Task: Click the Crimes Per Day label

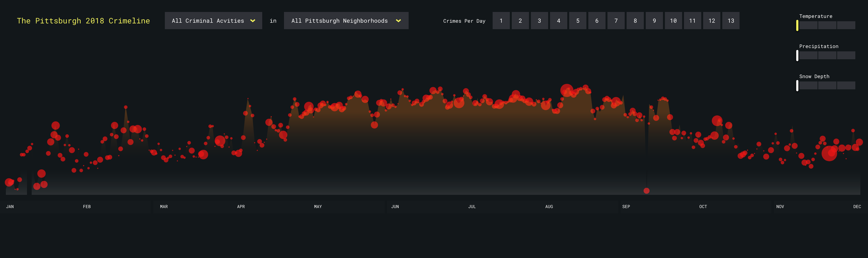Action: click(464, 21)
